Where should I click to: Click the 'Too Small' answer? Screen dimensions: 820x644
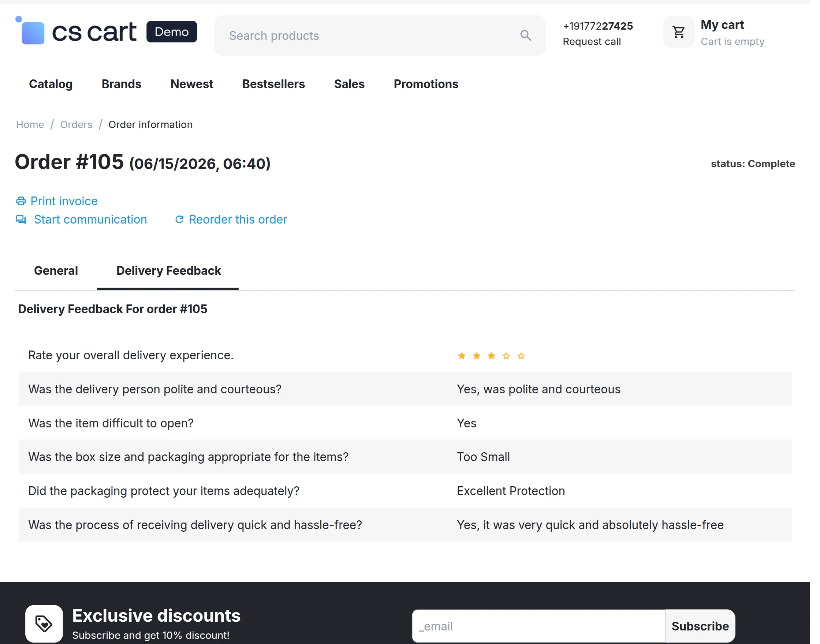pos(483,457)
